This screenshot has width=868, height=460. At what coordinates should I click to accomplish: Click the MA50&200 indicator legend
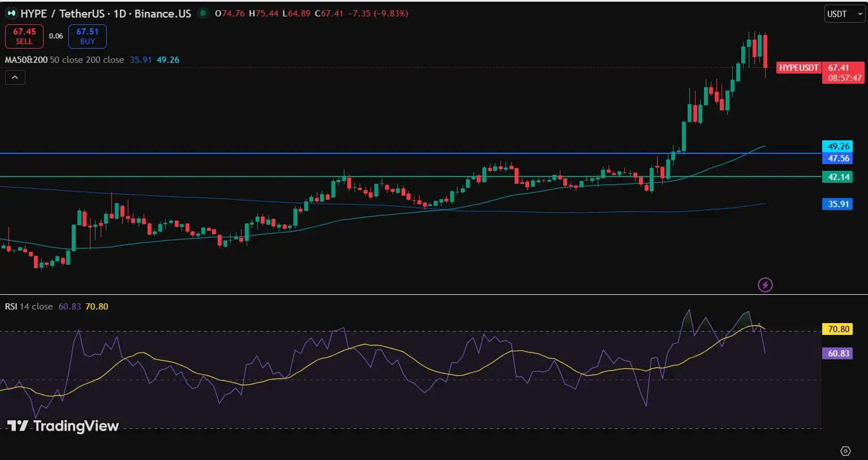pyautogui.click(x=64, y=60)
